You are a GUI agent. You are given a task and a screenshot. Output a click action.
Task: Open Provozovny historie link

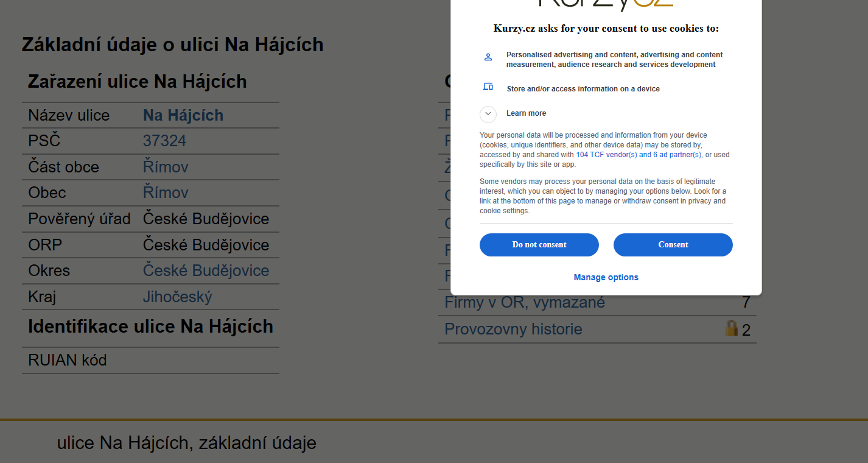pos(513,329)
